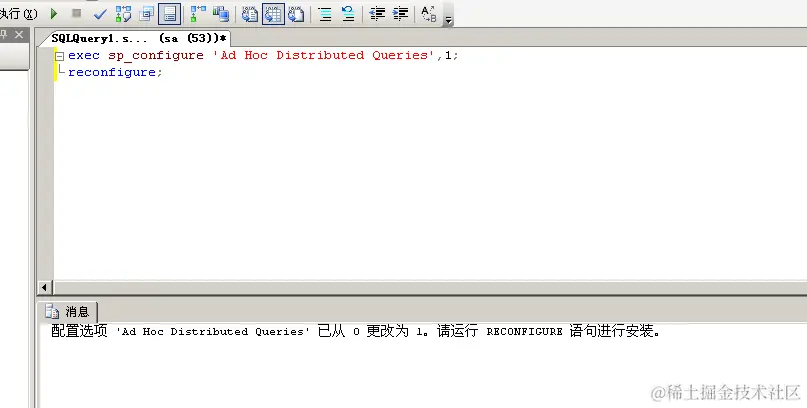Display the estimated execution plan icon
The image size is (807, 408).
[x=123, y=14]
